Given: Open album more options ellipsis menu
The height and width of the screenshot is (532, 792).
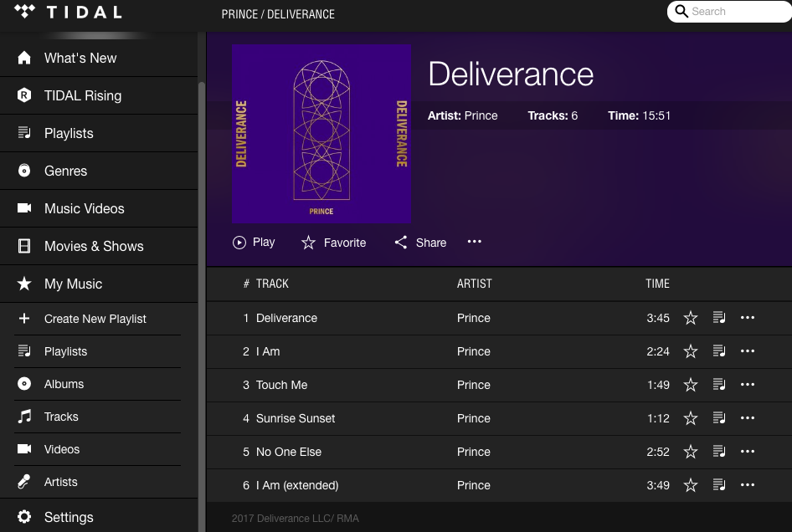Looking at the screenshot, I should point(475,242).
